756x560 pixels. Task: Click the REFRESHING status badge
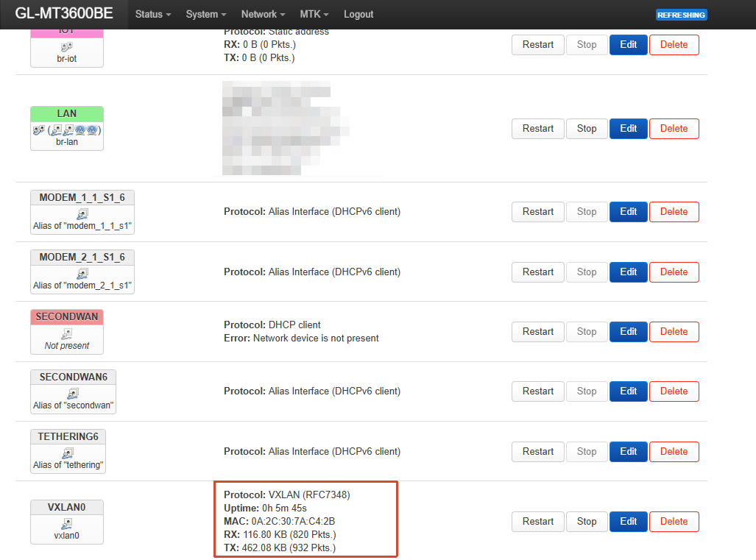[x=681, y=15]
